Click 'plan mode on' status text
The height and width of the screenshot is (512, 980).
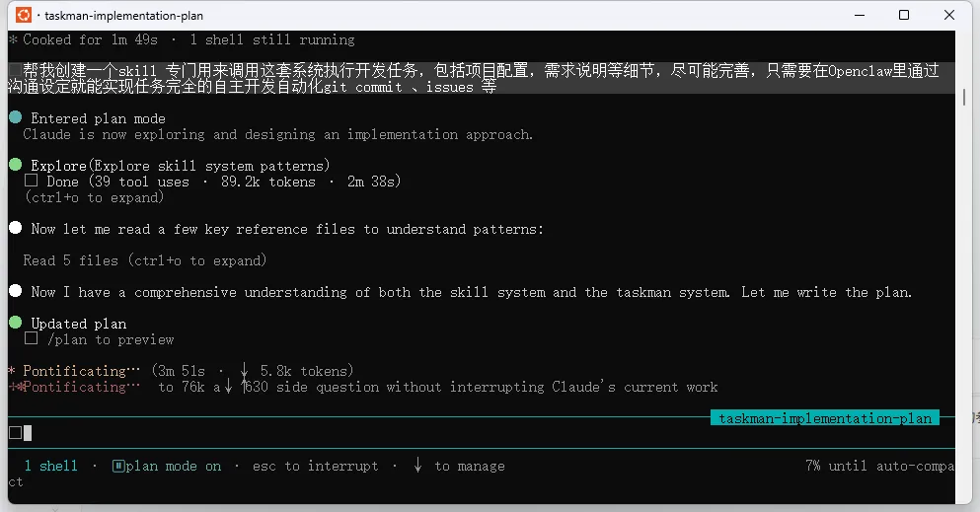point(173,466)
